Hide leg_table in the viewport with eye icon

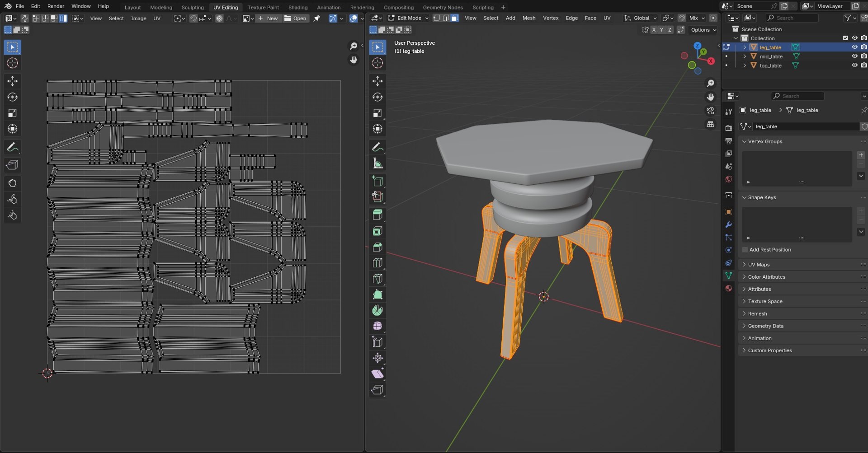click(x=854, y=47)
